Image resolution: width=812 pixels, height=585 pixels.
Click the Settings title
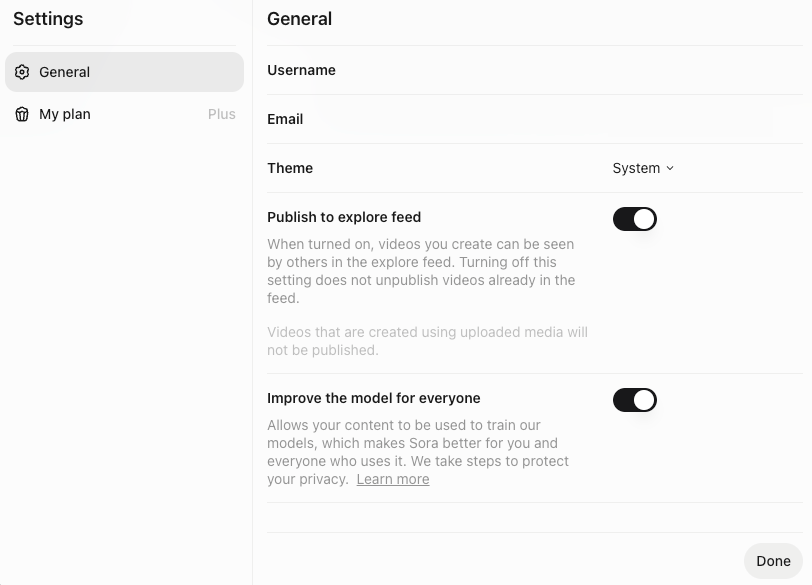pyautogui.click(x=48, y=19)
